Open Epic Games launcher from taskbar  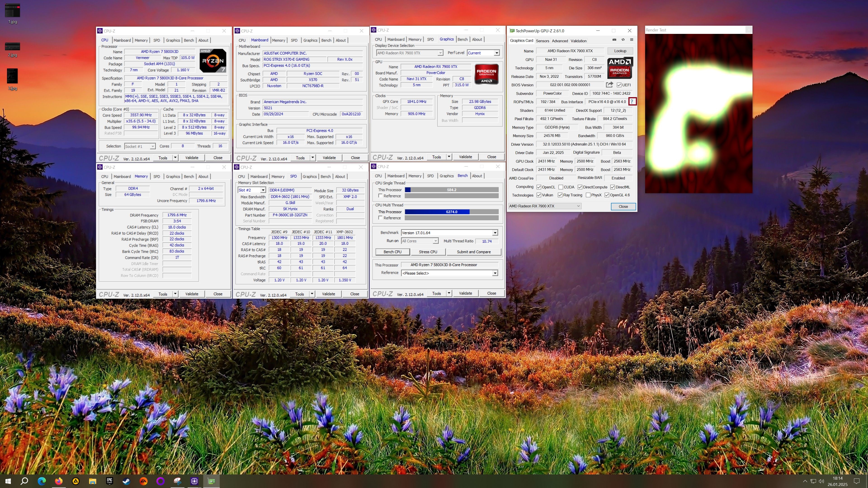point(109,481)
